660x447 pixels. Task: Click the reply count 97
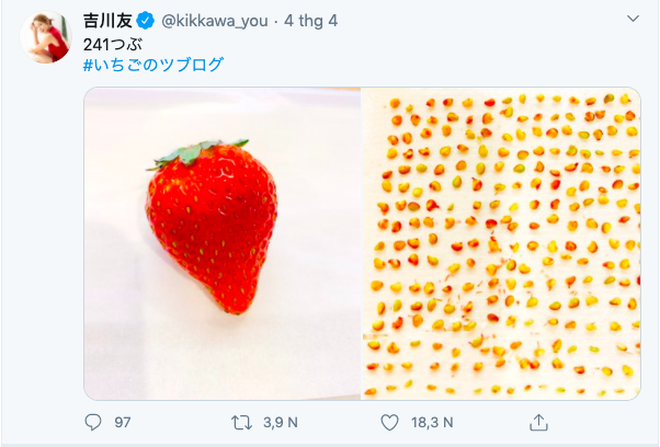click(x=122, y=422)
